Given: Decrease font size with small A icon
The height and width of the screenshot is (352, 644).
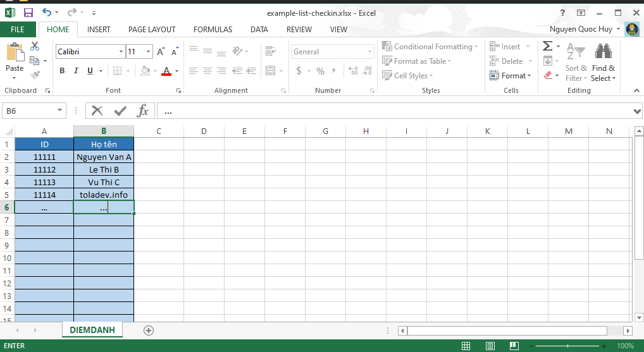Looking at the screenshot, I should coord(175,52).
